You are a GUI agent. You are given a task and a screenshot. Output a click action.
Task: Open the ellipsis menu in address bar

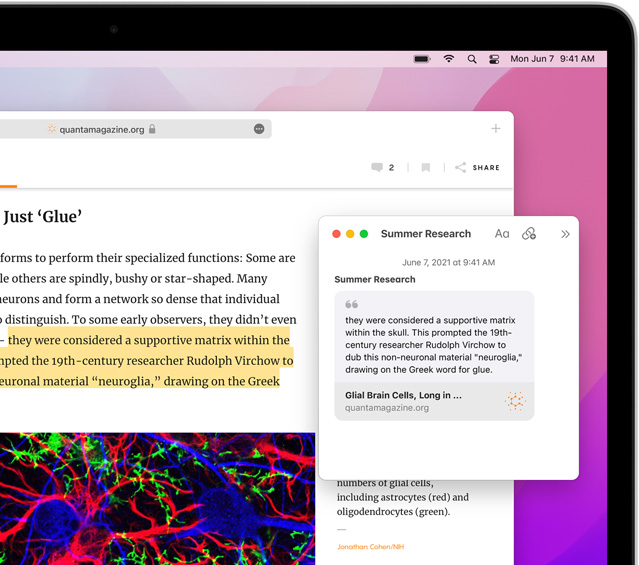pos(259,129)
